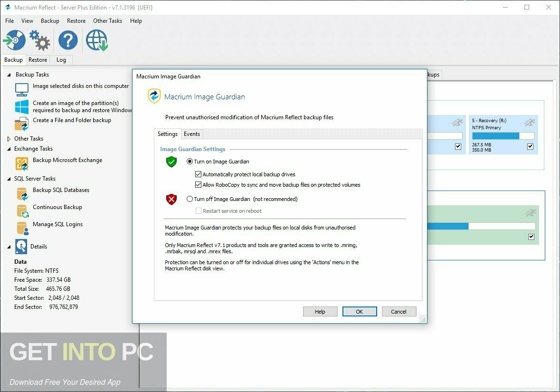Click the create rescue media disc icon

point(15,40)
